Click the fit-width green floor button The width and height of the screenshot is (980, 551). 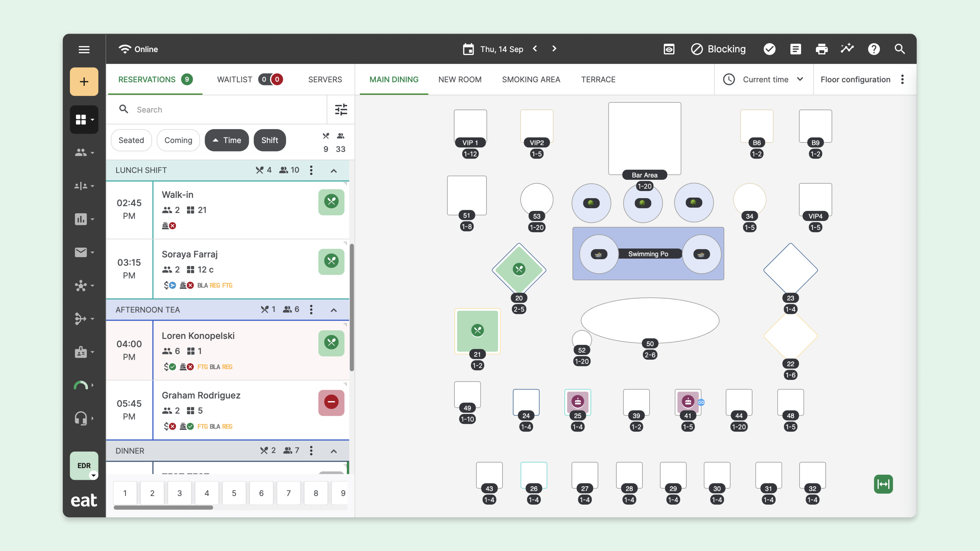point(883,484)
